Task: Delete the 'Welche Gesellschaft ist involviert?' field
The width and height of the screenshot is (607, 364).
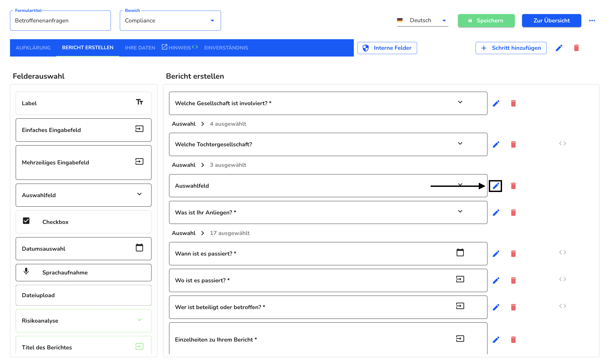Action: [x=513, y=103]
